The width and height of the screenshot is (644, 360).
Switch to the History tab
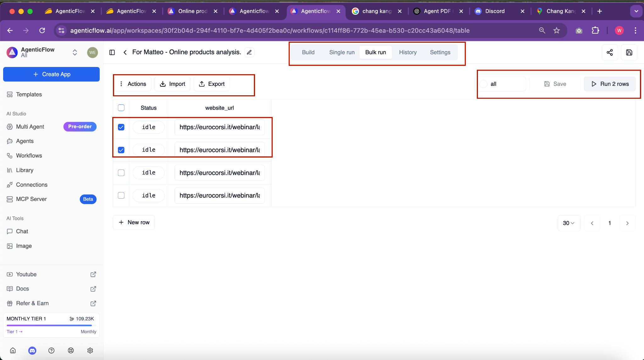pos(408,53)
